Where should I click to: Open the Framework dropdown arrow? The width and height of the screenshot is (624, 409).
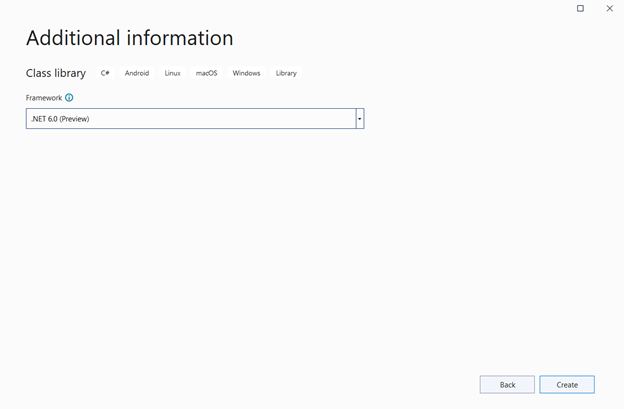360,119
